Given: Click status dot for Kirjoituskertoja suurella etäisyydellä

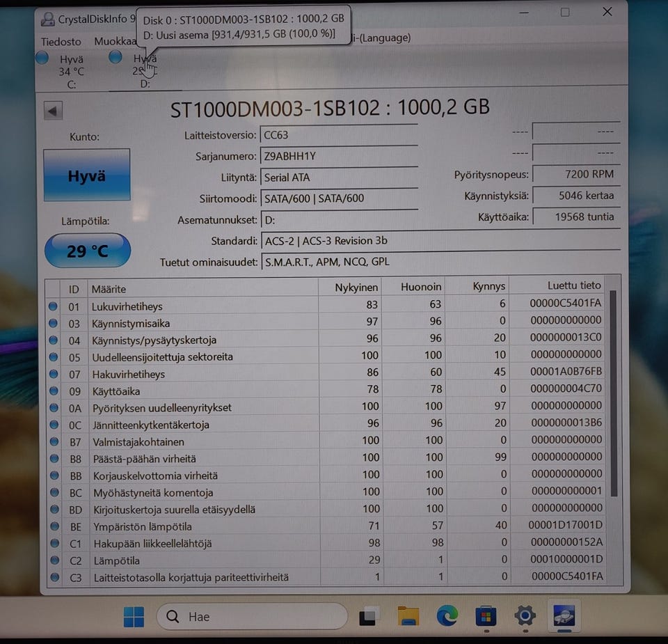Looking at the screenshot, I should [x=54, y=509].
